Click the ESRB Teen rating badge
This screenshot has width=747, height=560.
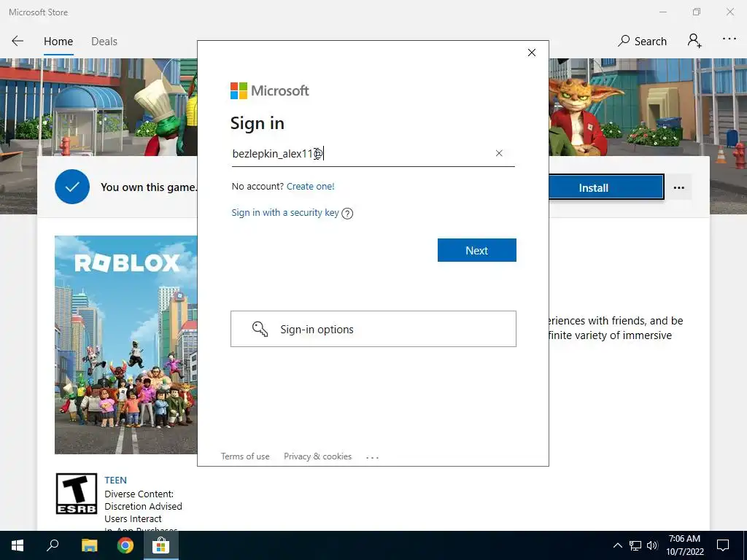[76, 494]
